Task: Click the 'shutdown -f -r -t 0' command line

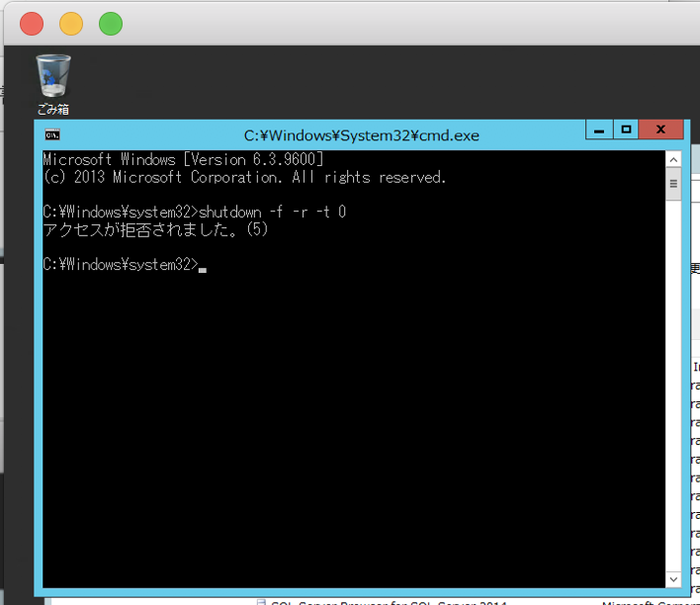Action: 195,212
